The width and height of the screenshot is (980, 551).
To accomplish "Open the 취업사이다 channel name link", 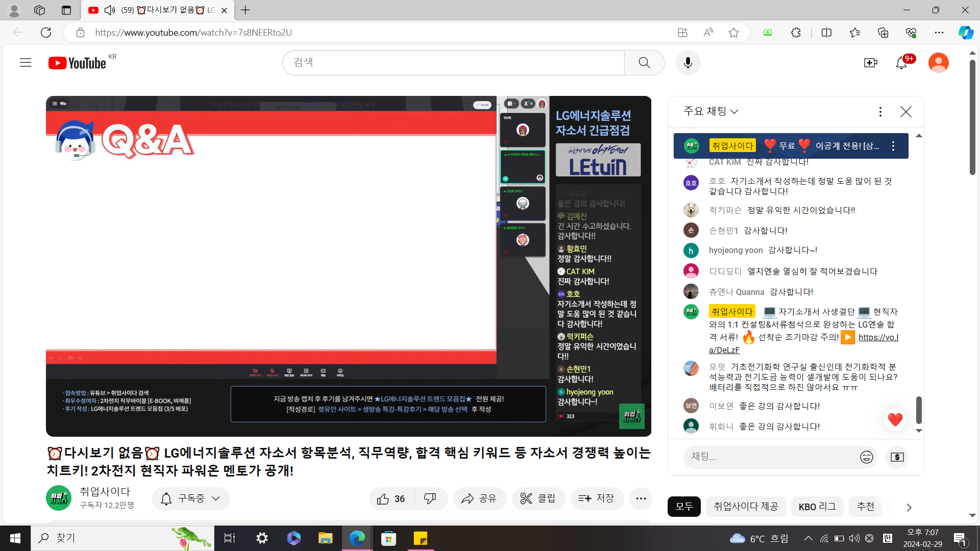I will [105, 491].
